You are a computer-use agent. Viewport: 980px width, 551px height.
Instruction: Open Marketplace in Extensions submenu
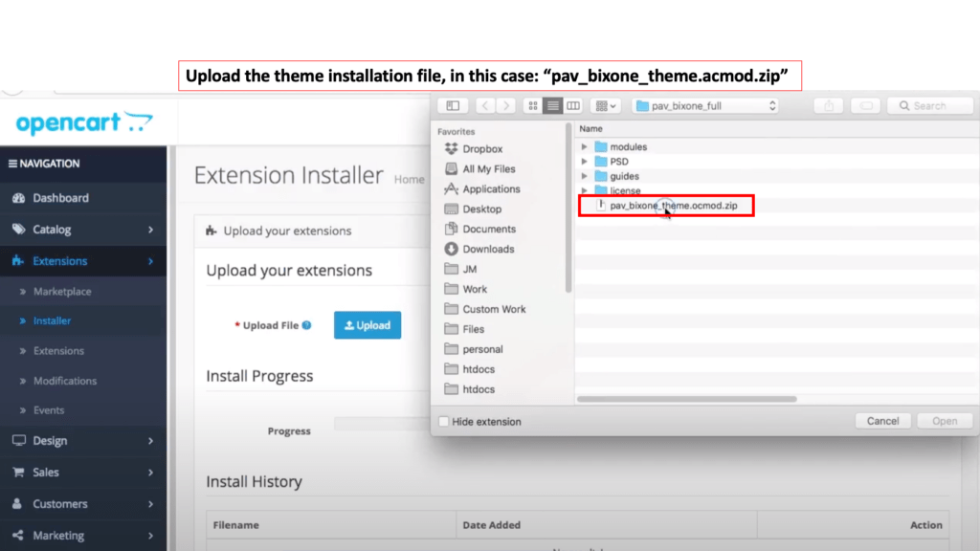pyautogui.click(x=62, y=292)
